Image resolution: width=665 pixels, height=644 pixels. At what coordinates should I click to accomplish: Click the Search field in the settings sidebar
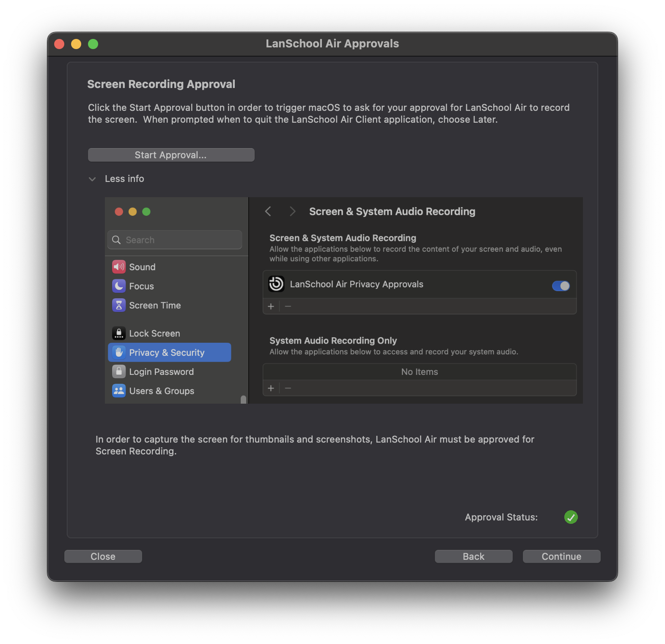pos(175,240)
